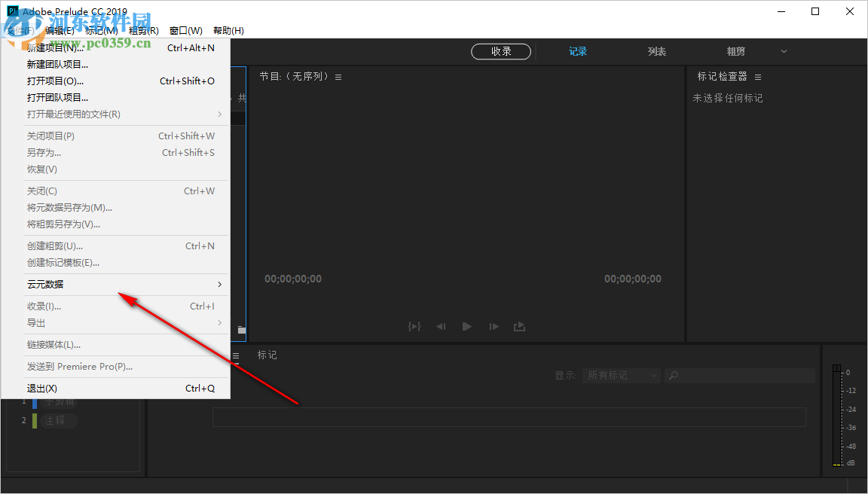Switch to the 收录 workspace toggle
The image size is (868, 494).
click(500, 51)
